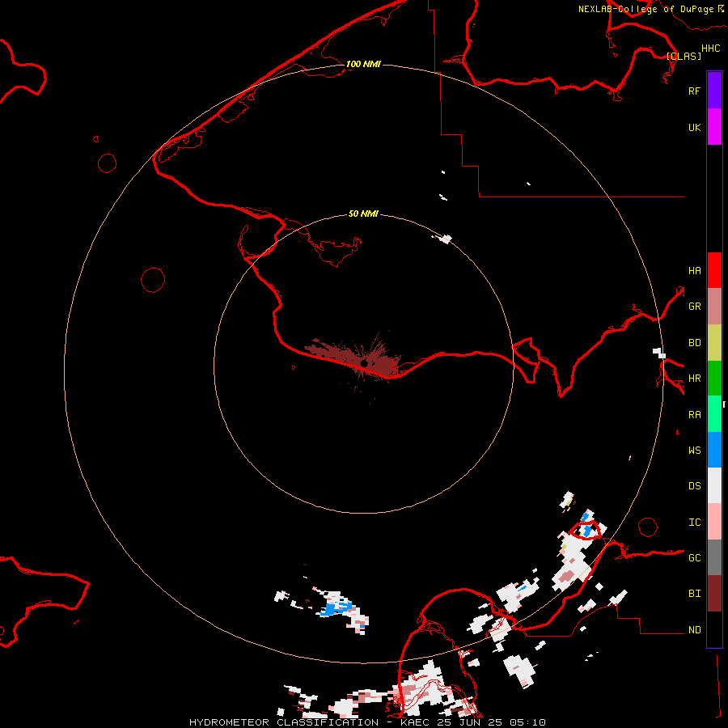Image resolution: width=728 pixels, height=728 pixels.
Task: Click the DS legend label
Action: [694, 486]
